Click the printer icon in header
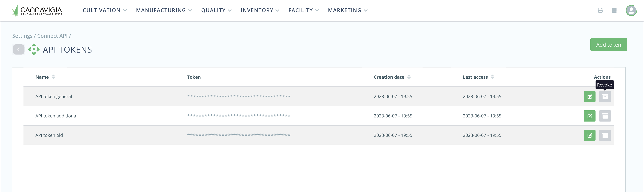This screenshot has height=192, width=644. click(x=600, y=10)
